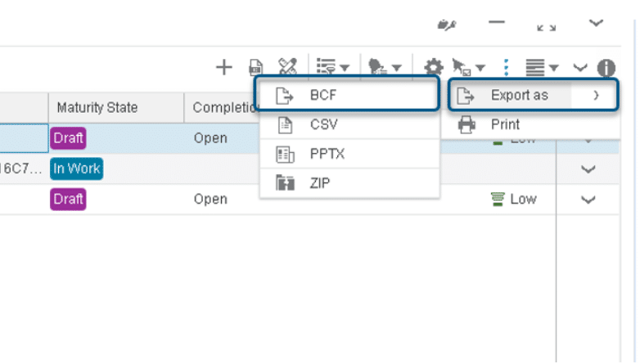This screenshot has height=364, width=640.
Task: Click the document icon next to the plus
Action: (255, 67)
